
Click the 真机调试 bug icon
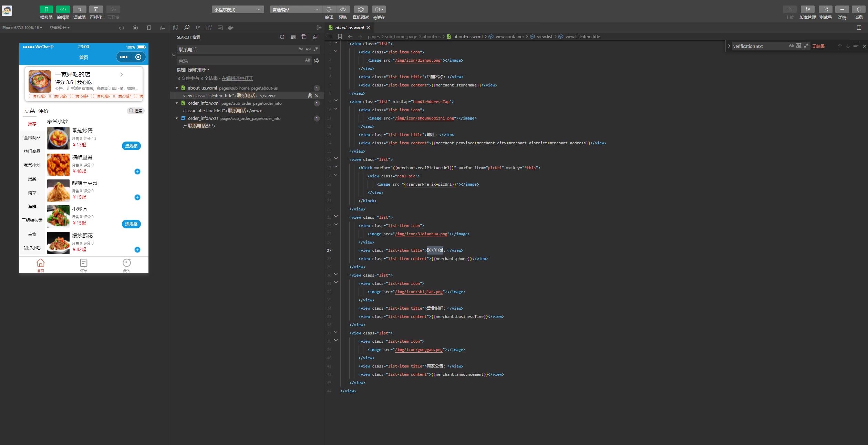(361, 9)
